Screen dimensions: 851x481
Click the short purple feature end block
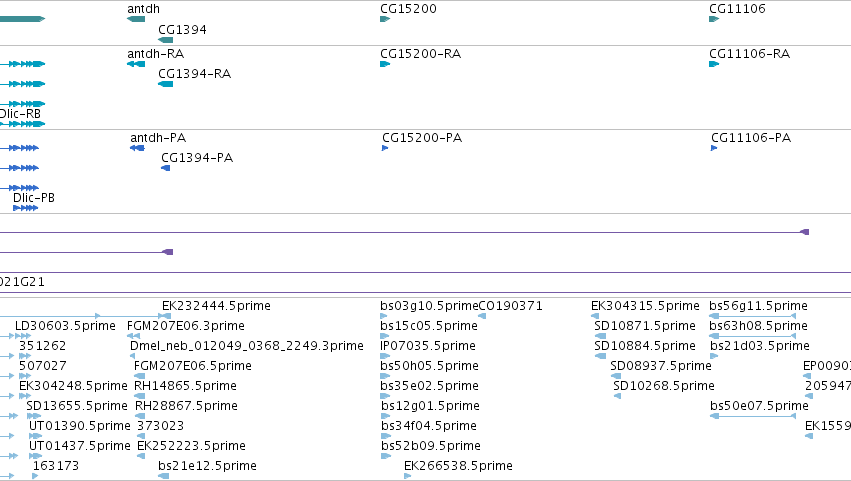tap(168, 252)
